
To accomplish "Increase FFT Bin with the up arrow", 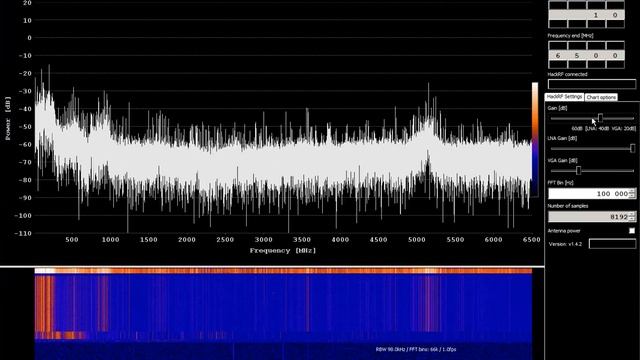I will point(632,191).
